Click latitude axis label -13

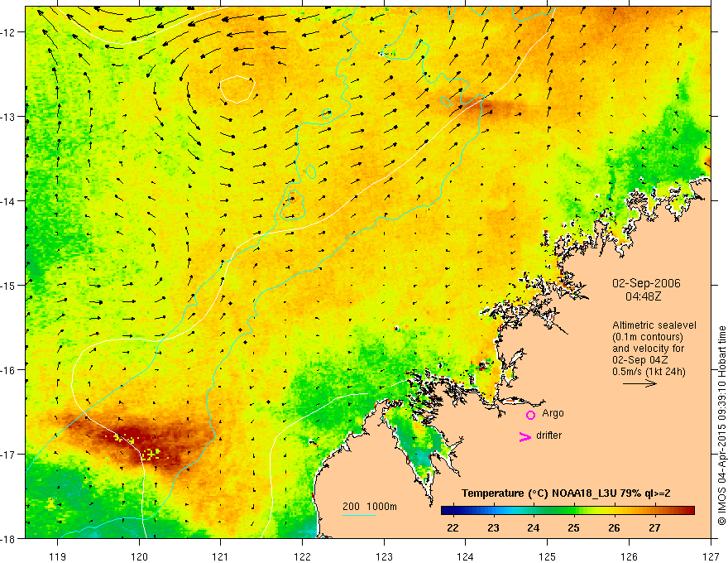(x=9, y=117)
